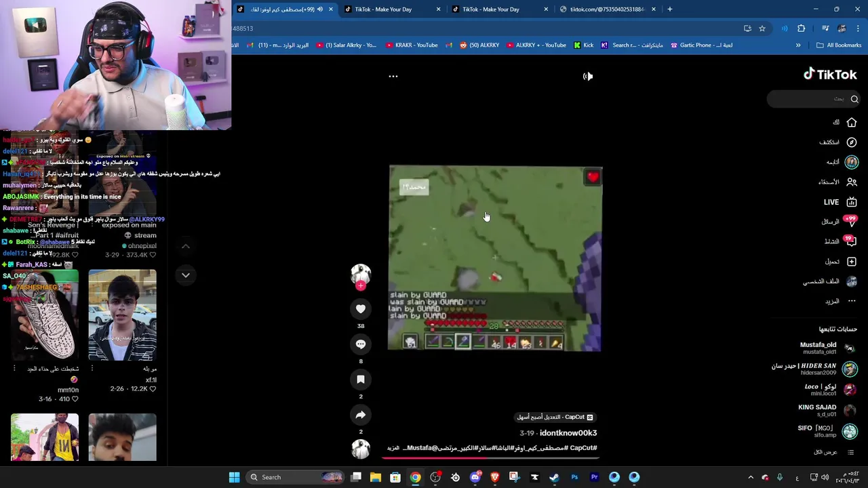Go to previous video with up chevron
This screenshot has width=868, height=488.
(186, 246)
